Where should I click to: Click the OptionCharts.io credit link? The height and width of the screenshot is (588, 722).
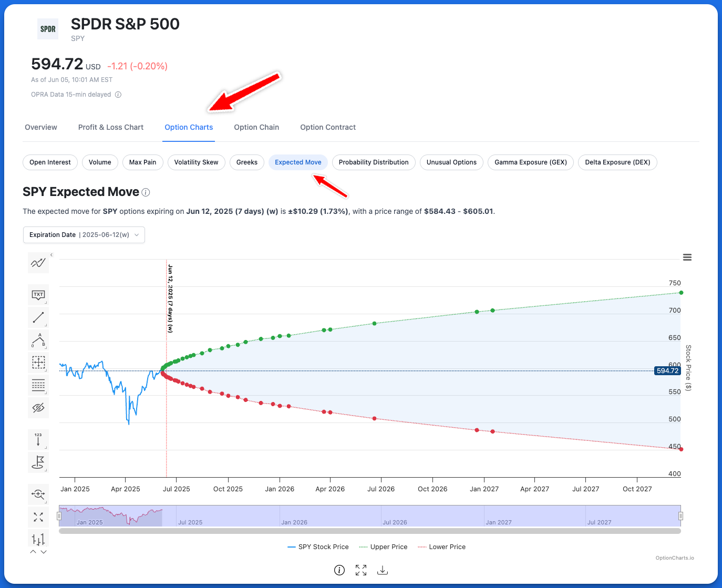(x=675, y=558)
